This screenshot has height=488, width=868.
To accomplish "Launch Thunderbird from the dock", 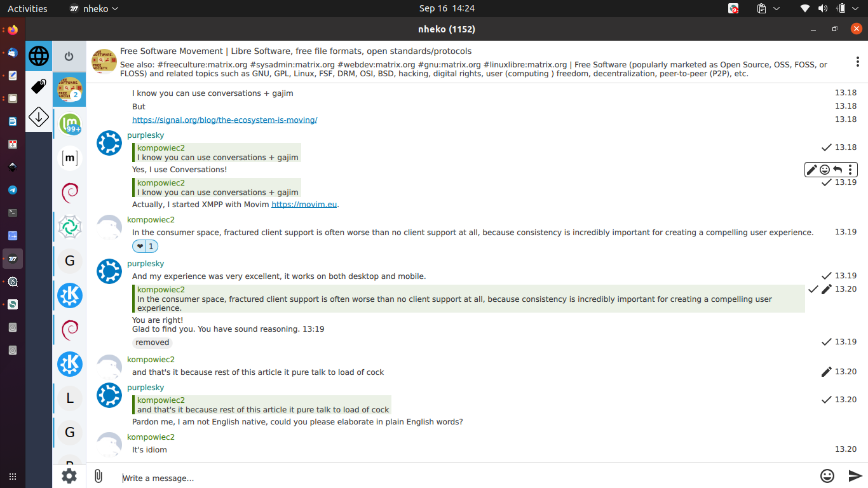I will [x=13, y=53].
